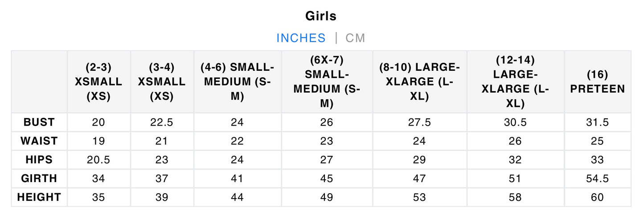Click the BUST row label
The width and height of the screenshot is (644, 219).
point(39,122)
